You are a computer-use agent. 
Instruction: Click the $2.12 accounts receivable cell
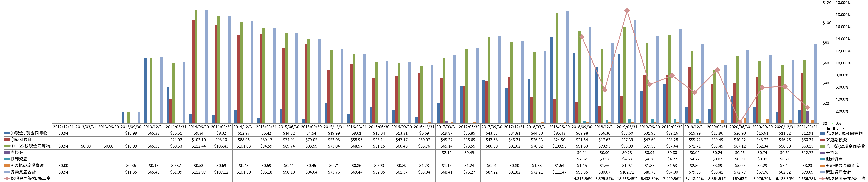pyautogui.click(x=447, y=153)
